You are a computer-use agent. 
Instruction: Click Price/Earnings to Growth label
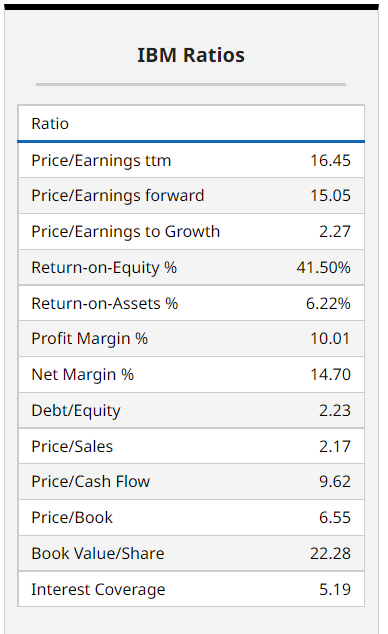(126, 232)
